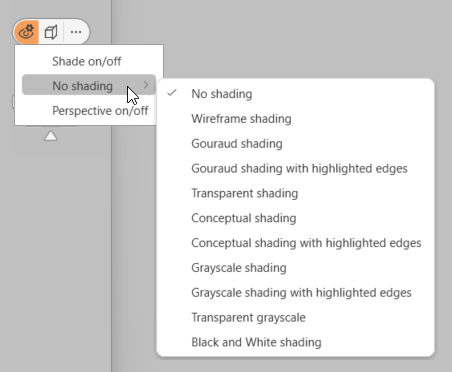This screenshot has height=372, width=452.
Task: Expand the No shading submenu chevron
Action: point(146,85)
